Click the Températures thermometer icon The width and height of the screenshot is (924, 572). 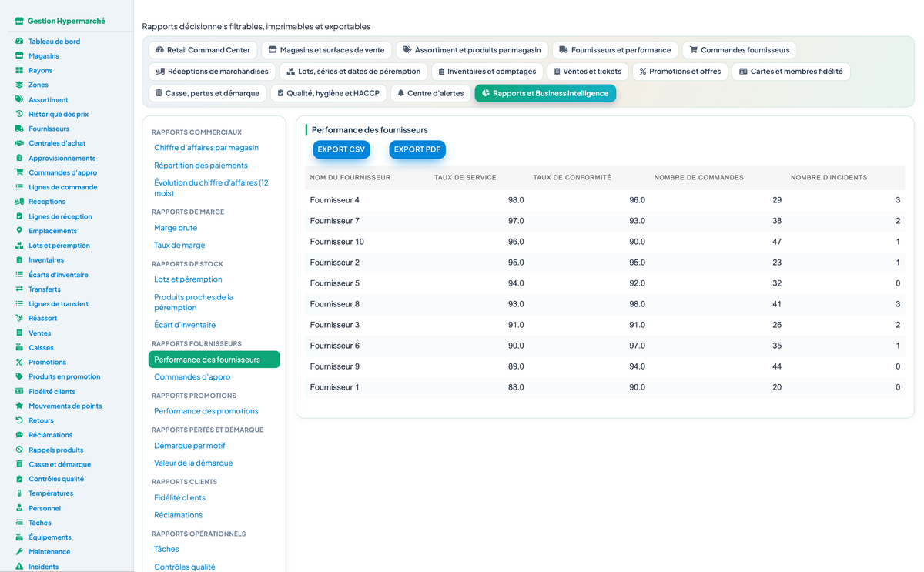(x=19, y=493)
